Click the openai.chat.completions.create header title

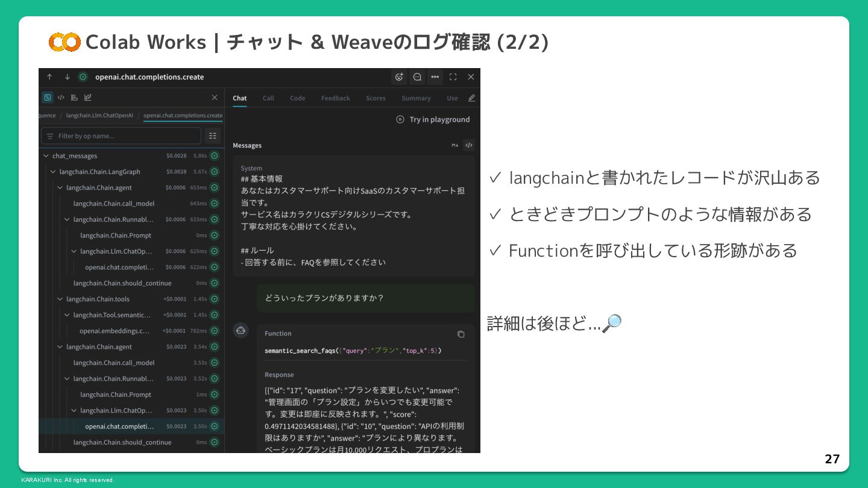click(x=149, y=77)
